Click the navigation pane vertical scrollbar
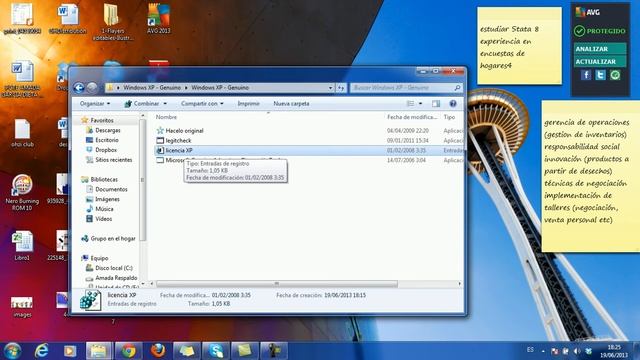This screenshot has width=640, height=360. click(142, 180)
